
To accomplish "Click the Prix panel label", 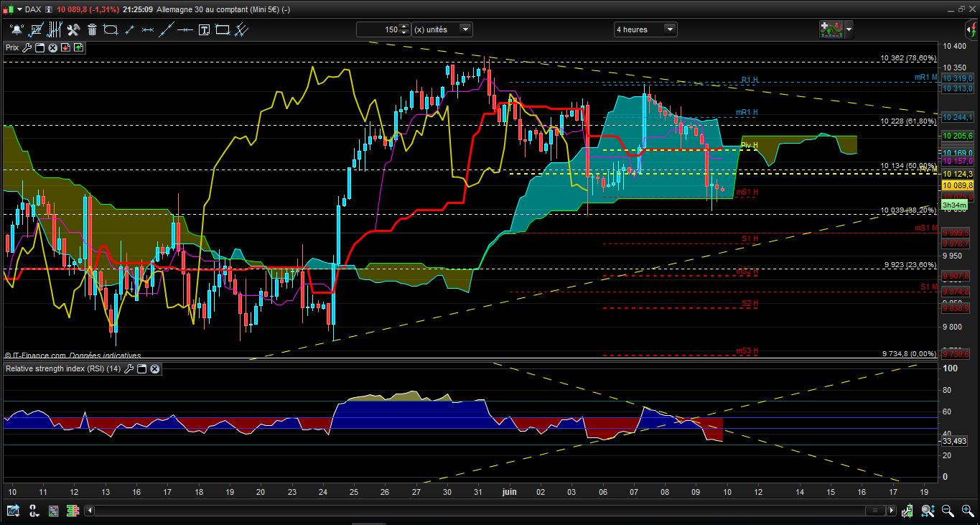I will pyautogui.click(x=12, y=47).
